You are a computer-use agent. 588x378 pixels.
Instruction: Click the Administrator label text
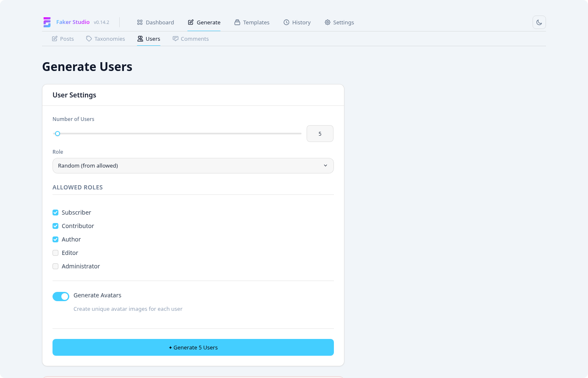coord(81,266)
